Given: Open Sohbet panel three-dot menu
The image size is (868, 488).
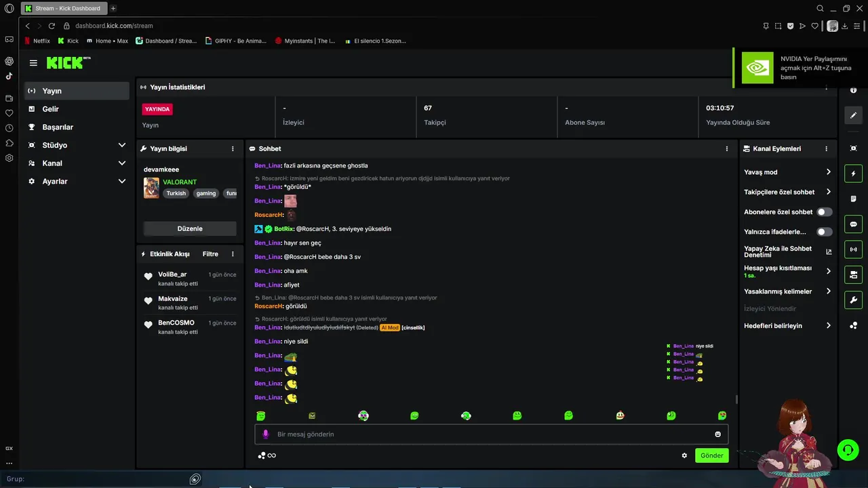Looking at the screenshot, I should tap(727, 148).
